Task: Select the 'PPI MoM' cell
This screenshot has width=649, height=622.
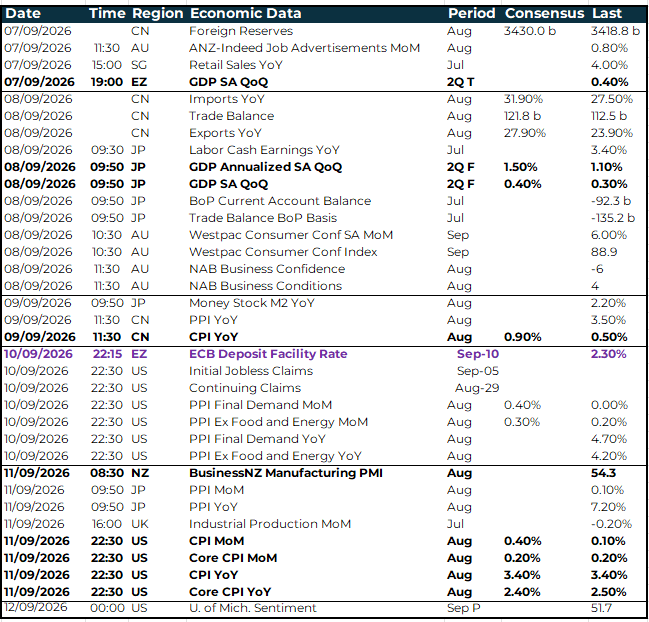Action: (216, 490)
